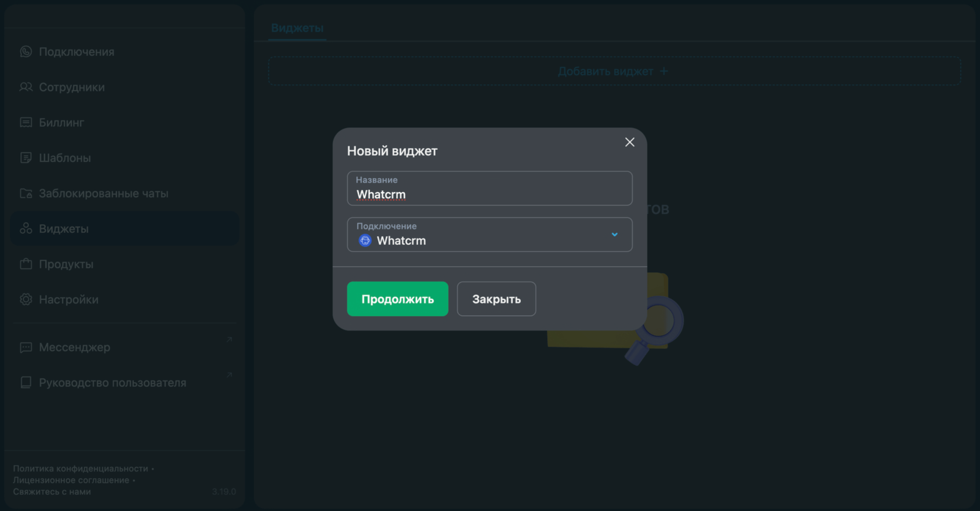Click the Заблокированные чаты folder-lock icon
Image resolution: width=980 pixels, height=511 pixels.
(26, 193)
